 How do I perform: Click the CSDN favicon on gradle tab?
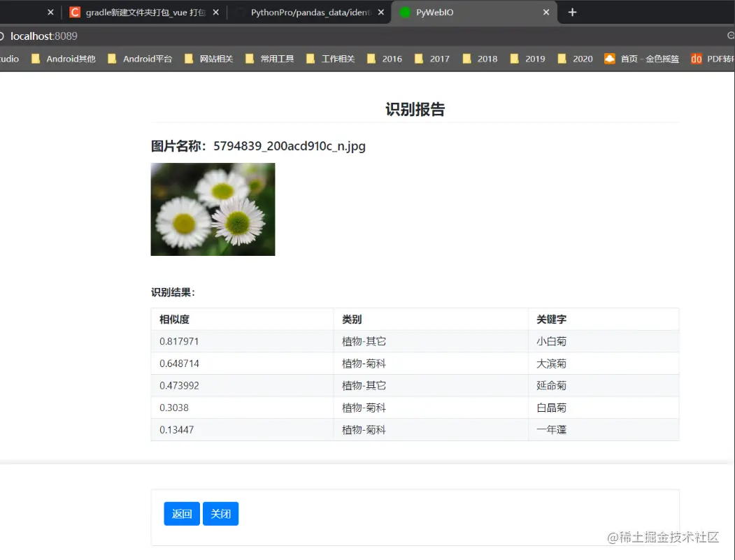75,12
